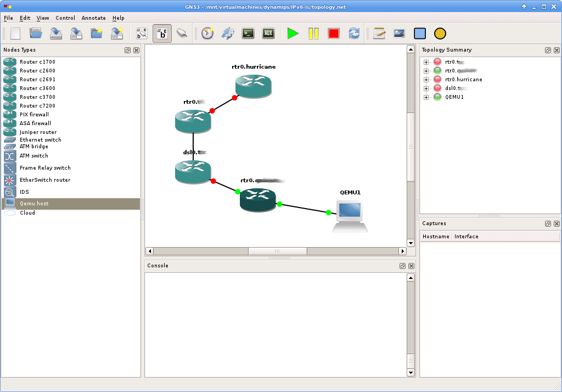Click the canvas vertical scrollbar down arrow
The image size is (562, 392).
[x=411, y=243]
